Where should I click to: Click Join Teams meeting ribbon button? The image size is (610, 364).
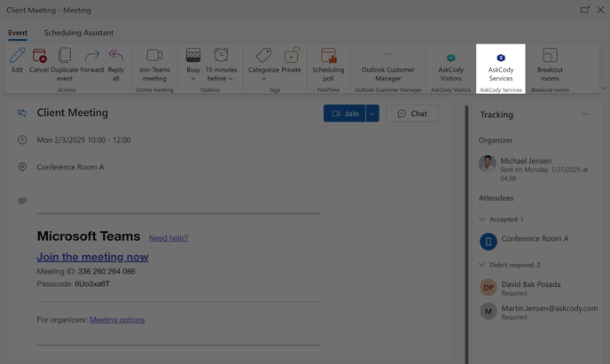[x=154, y=64]
